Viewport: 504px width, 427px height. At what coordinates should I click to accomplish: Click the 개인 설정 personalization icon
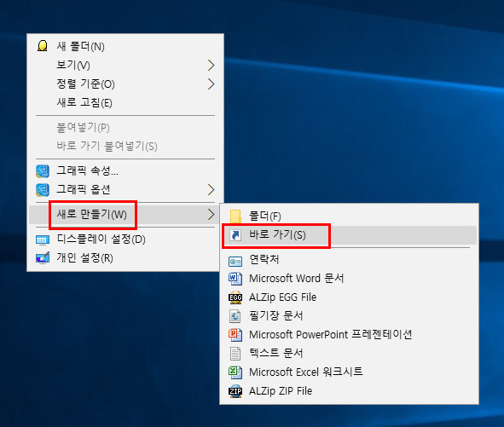point(43,257)
